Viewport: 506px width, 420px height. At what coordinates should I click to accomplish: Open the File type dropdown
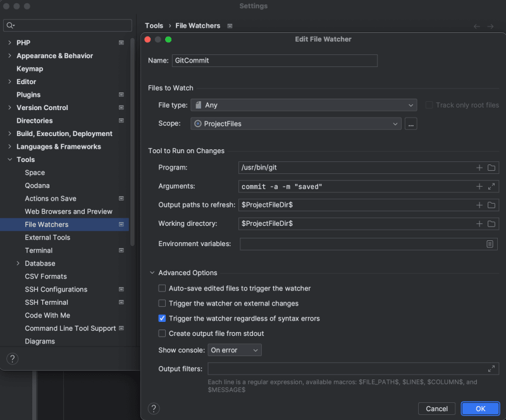(x=304, y=105)
